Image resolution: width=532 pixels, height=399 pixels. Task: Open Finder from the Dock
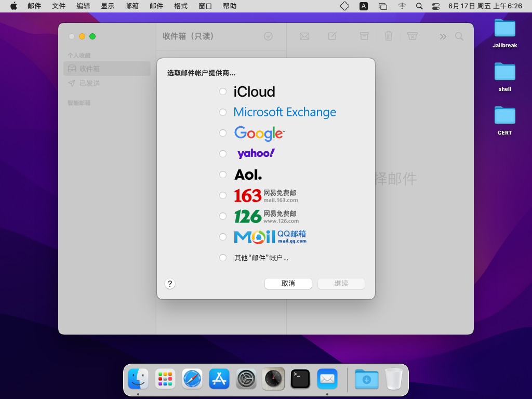point(138,379)
